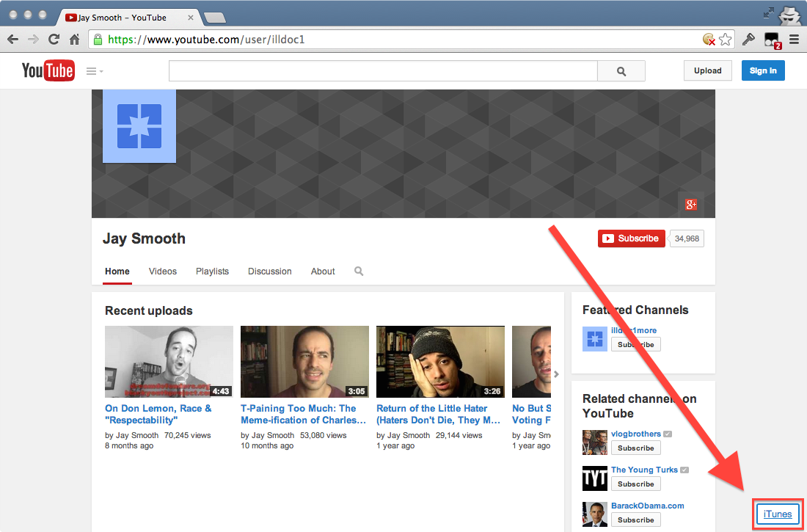Image resolution: width=807 pixels, height=532 pixels.
Task: Open the vlogbrothers channel link
Action: coord(636,434)
